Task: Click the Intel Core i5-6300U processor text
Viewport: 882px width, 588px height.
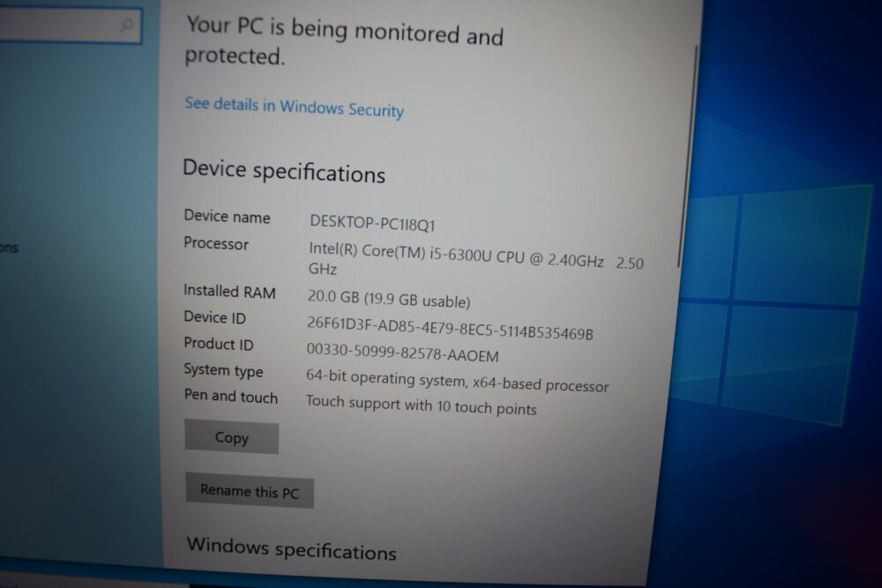Action: click(476, 260)
